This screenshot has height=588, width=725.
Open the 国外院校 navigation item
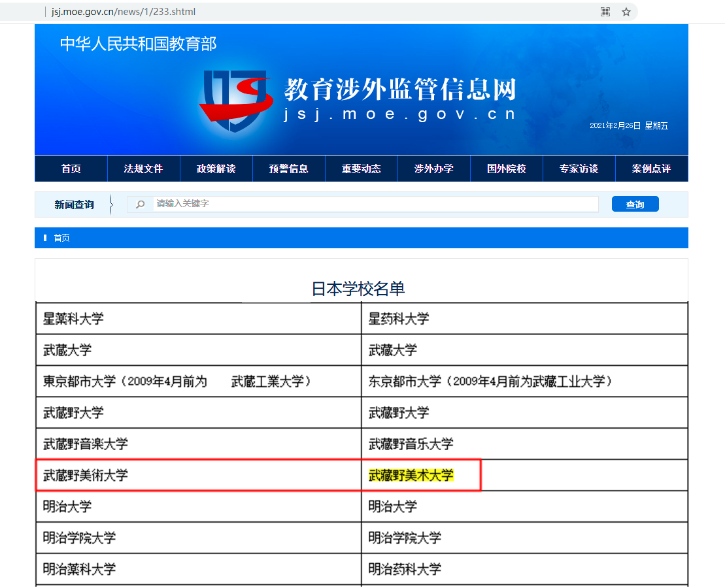[x=506, y=169]
